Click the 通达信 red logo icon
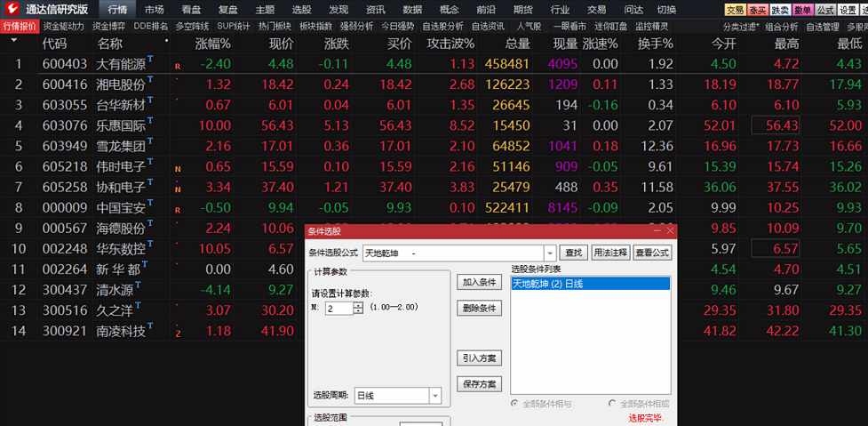Viewport: 868px width, 426px height. coord(12,9)
